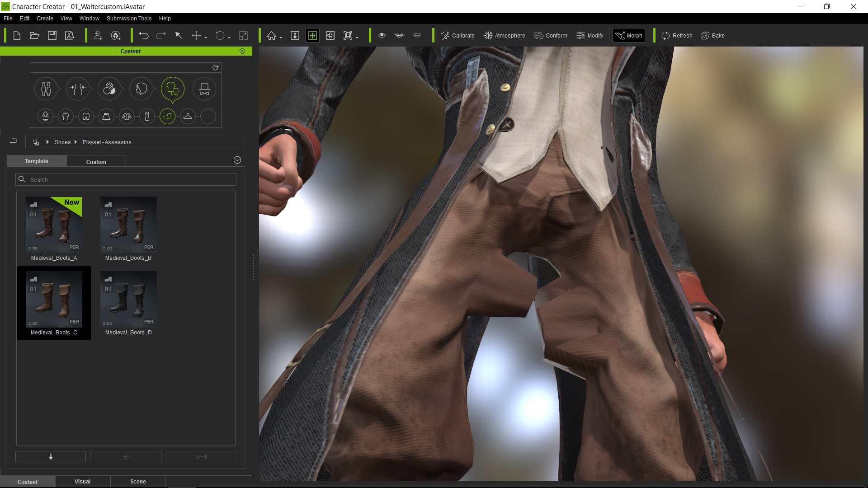The width and height of the screenshot is (868, 488).
Task: Pick the Select arrow tool
Action: coord(179,35)
